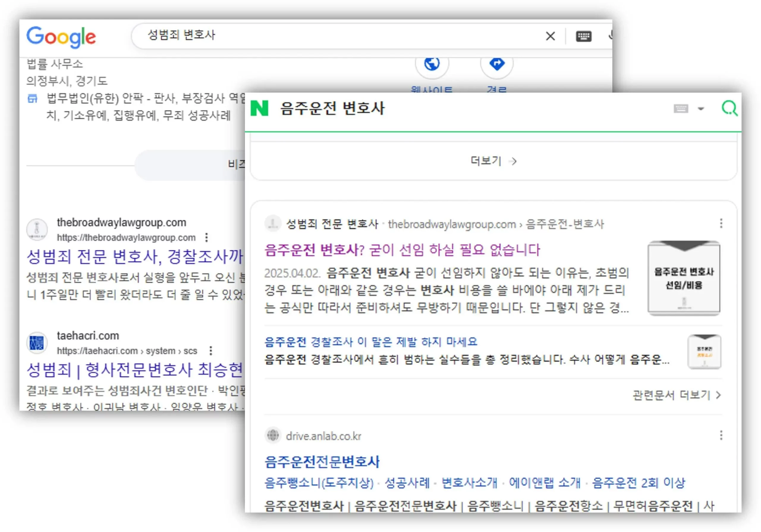Open Naver keyboard input tool icon
This screenshot has width=761, height=532.
pos(681,109)
